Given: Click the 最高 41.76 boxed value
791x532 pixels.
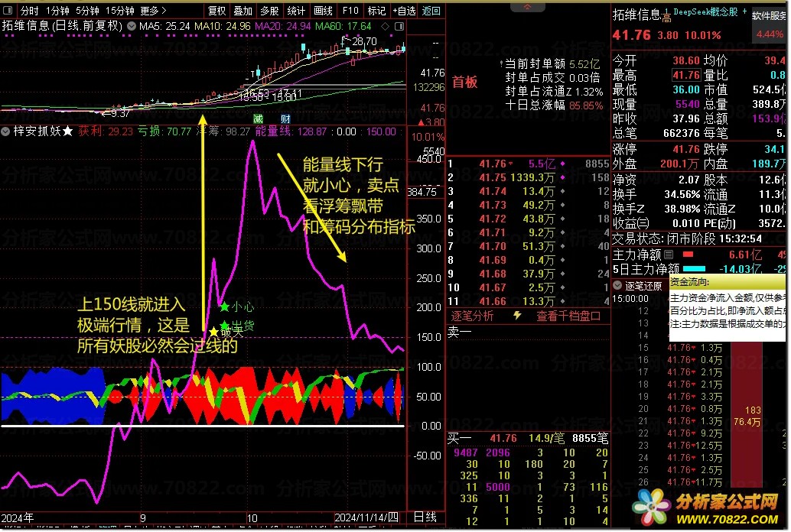Looking at the screenshot, I should click(685, 75).
